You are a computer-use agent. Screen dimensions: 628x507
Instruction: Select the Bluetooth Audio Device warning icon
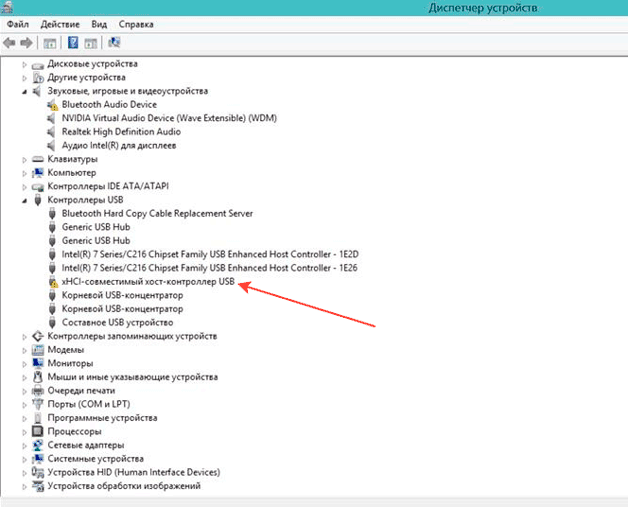click(x=53, y=105)
